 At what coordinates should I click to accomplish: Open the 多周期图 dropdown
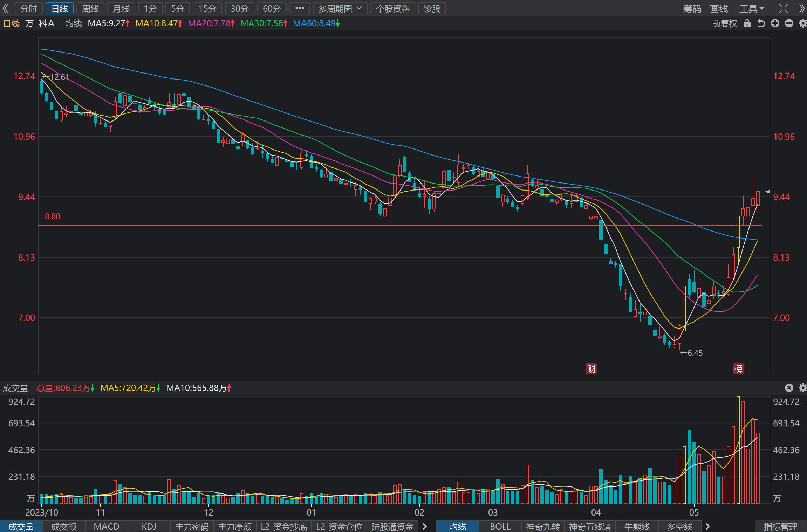tap(340, 8)
